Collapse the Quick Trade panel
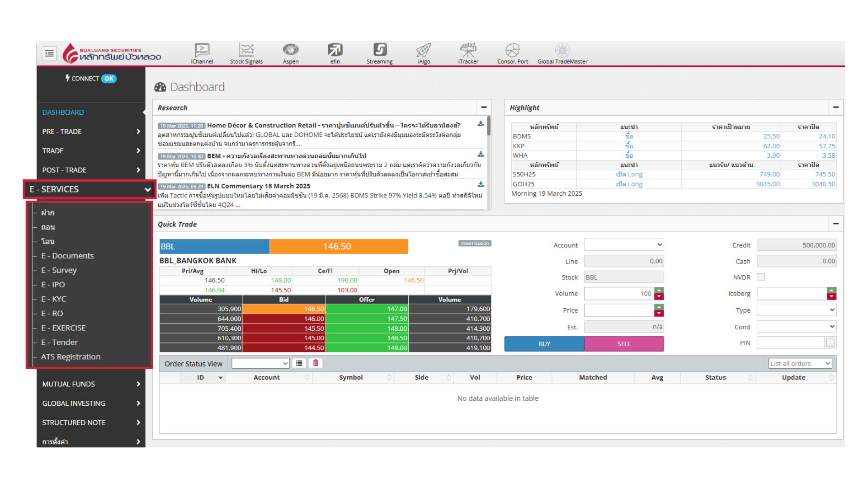The width and height of the screenshot is (868, 488). click(836, 224)
